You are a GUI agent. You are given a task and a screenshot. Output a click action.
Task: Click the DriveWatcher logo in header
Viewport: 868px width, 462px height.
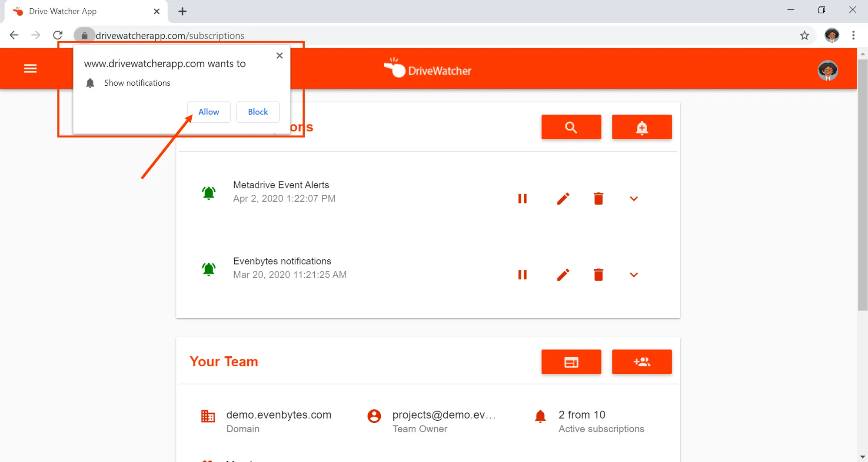(427, 69)
